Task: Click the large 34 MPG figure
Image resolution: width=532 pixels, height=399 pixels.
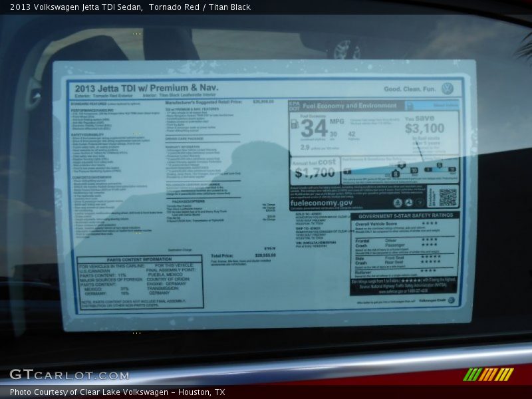Action: [314, 128]
